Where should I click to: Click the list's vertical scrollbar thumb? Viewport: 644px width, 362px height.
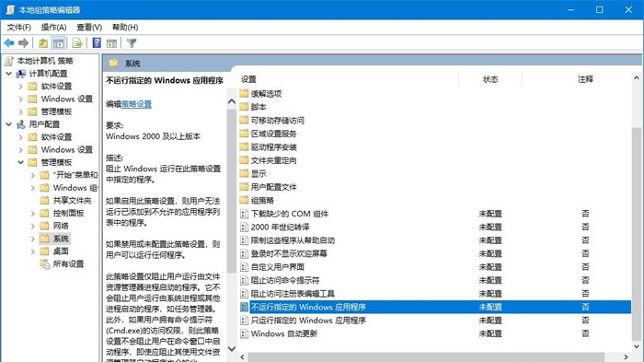pyautogui.click(x=637, y=234)
